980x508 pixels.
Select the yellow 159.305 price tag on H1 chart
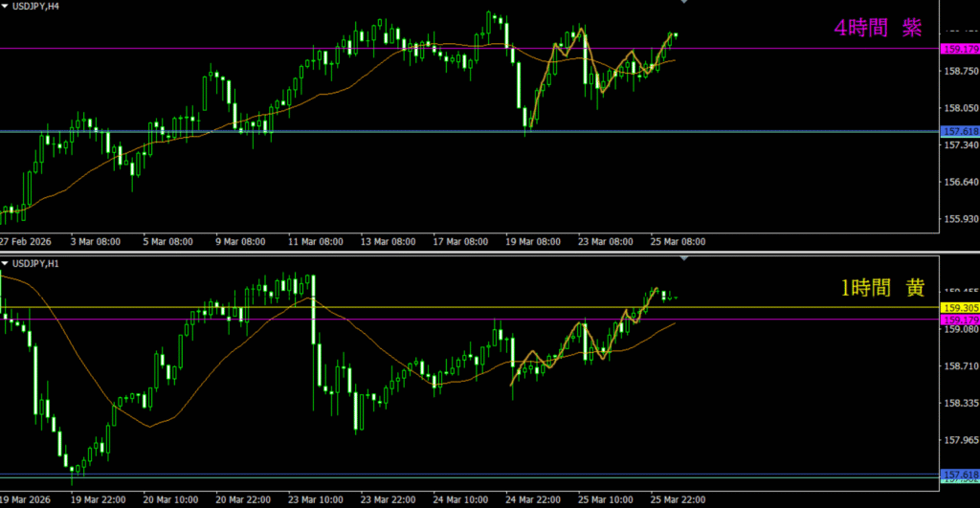pos(960,308)
